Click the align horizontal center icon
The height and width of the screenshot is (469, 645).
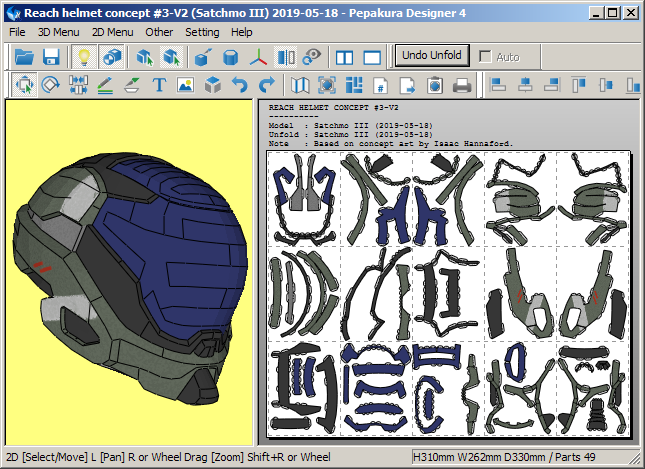(x=525, y=85)
